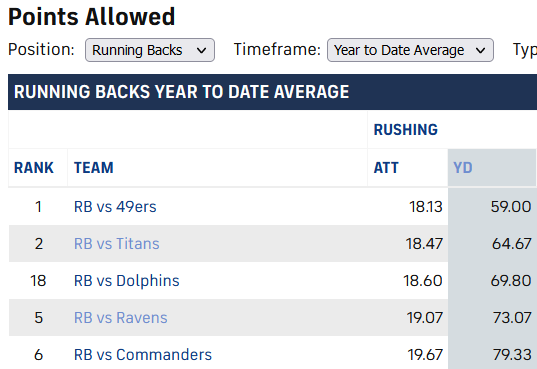Click the 79.33 yards cell for Commanders
The image size is (537, 369).
point(512,355)
